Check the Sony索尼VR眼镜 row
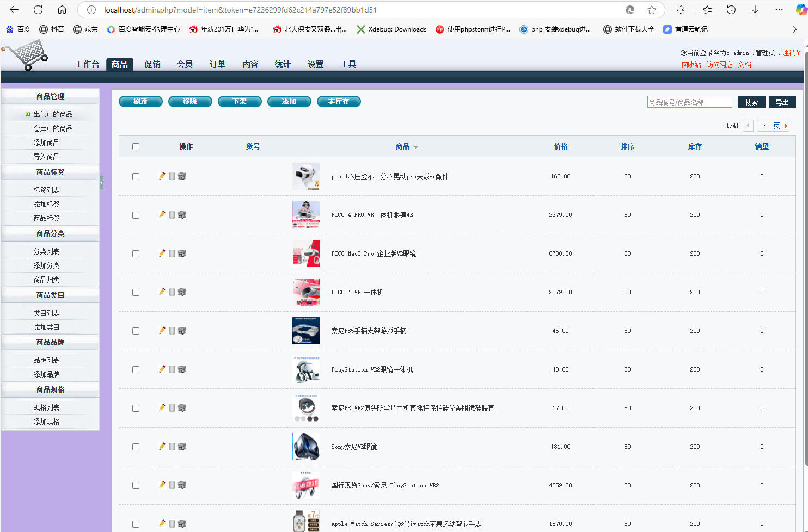The image size is (808, 532). click(136, 447)
